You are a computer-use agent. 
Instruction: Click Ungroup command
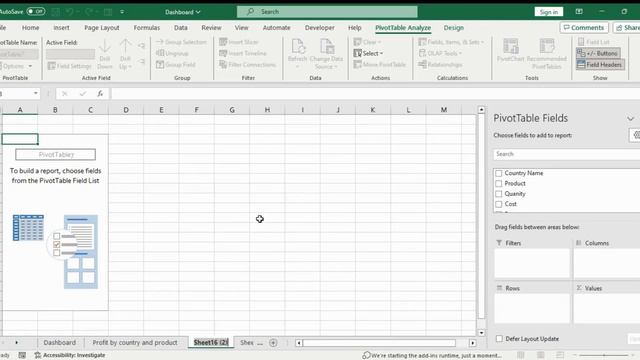click(172, 53)
